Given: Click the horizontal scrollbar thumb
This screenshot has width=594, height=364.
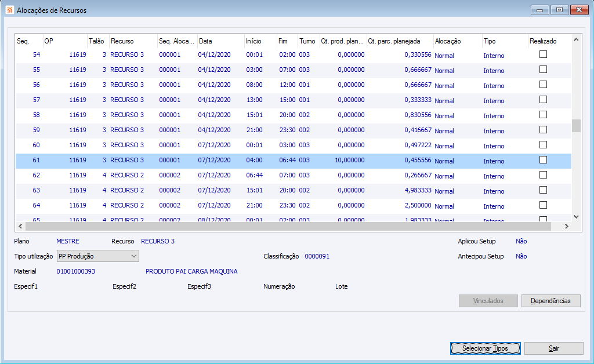Looking at the screenshot, I should [288, 226].
